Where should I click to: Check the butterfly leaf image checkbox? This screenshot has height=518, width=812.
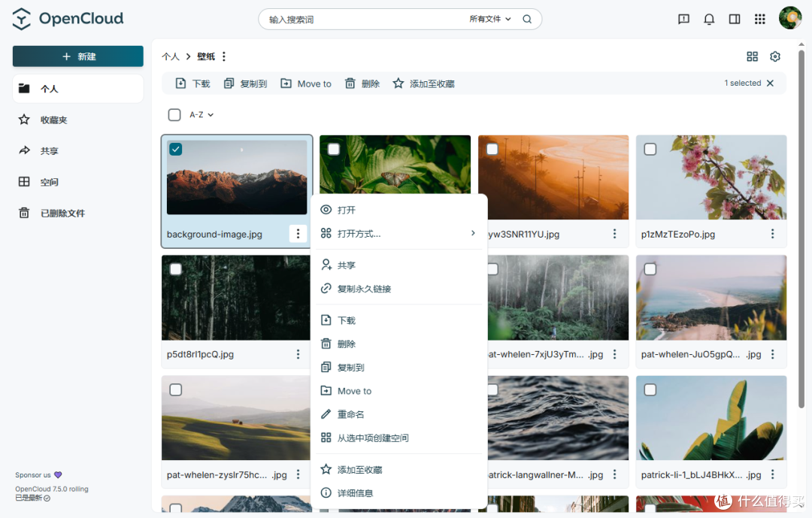(x=334, y=149)
